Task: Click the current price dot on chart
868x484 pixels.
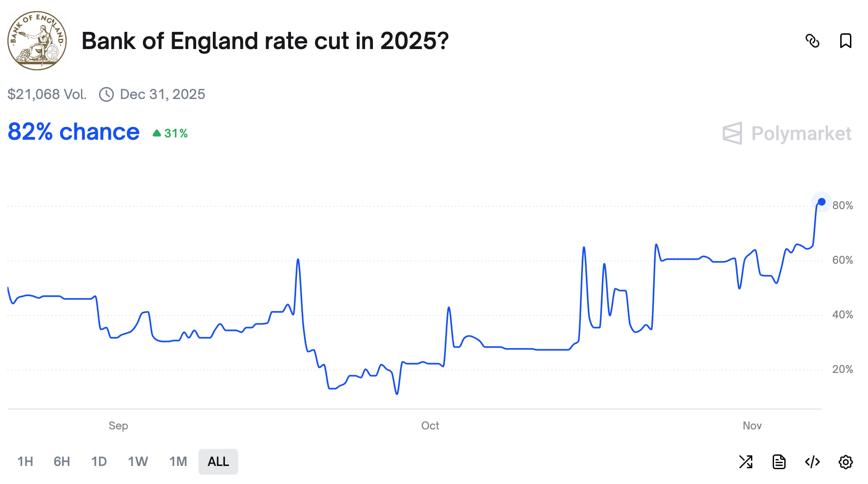Action: coord(822,202)
